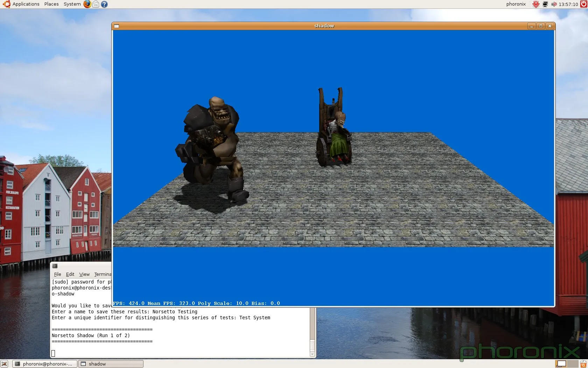Launch Firefox from the top panel
Viewport: 588px width, 368px height.
click(x=87, y=4)
